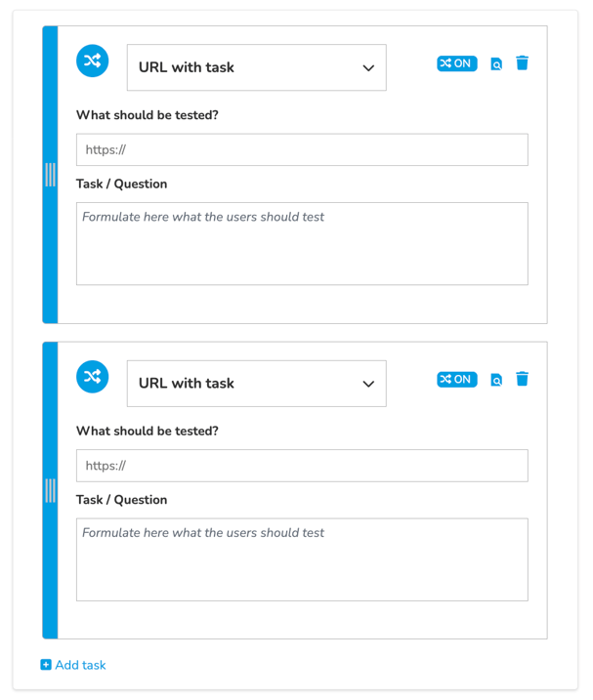Grab the second task's drag handle
Image resolution: width=593 pixels, height=700 pixels.
coord(51,491)
